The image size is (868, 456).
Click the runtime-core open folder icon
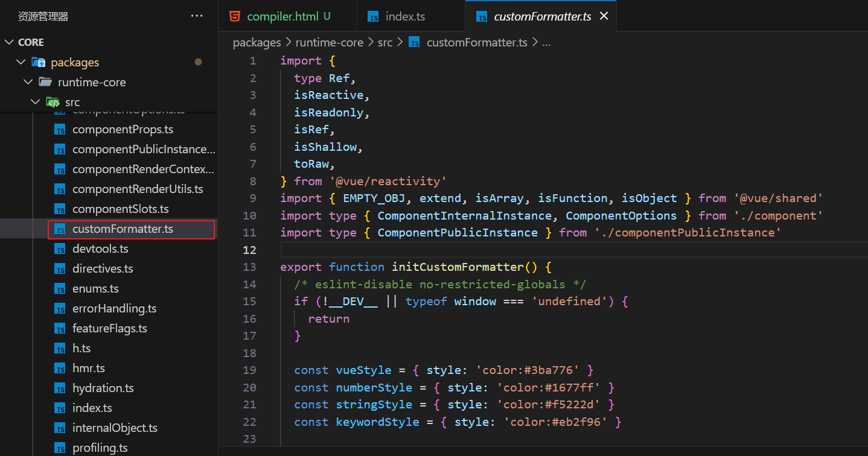(x=46, y=82)
